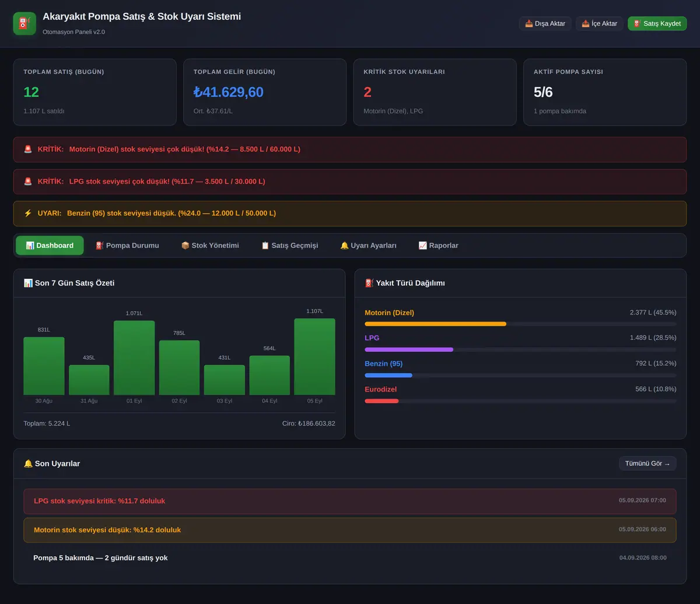Image resolution: width=700 pixels, height=604 pixels.
Task: Click the '02 Eyl' date label under the chart
Action: pos(179,401)
